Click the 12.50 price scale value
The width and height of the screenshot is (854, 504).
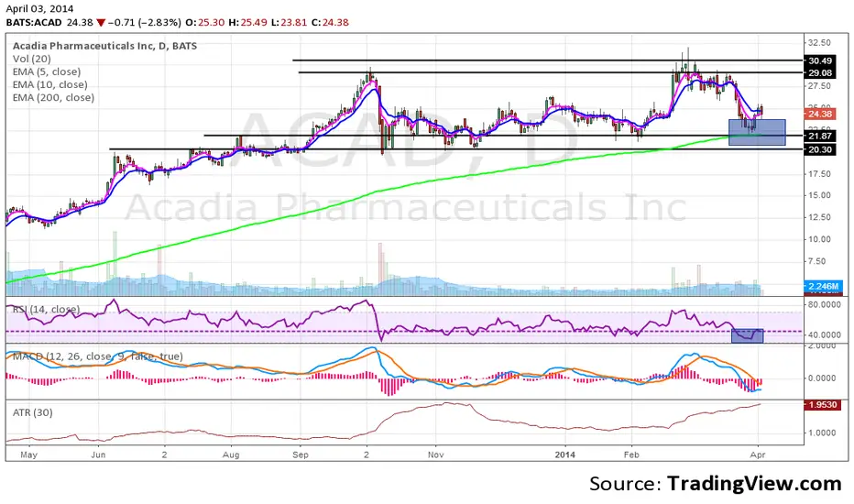[x=819, y=217]
